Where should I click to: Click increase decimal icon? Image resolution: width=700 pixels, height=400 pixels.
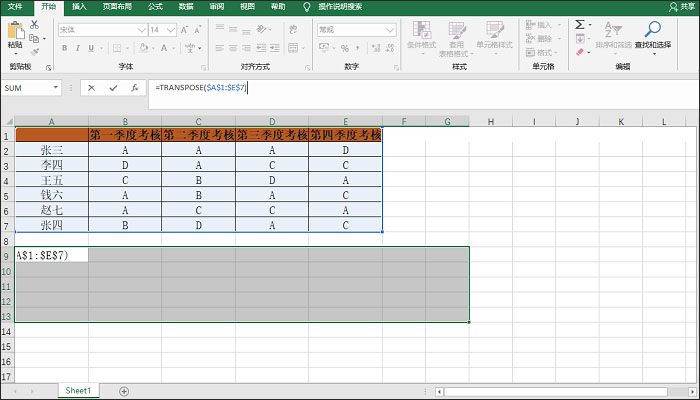(x=376, y=48)
